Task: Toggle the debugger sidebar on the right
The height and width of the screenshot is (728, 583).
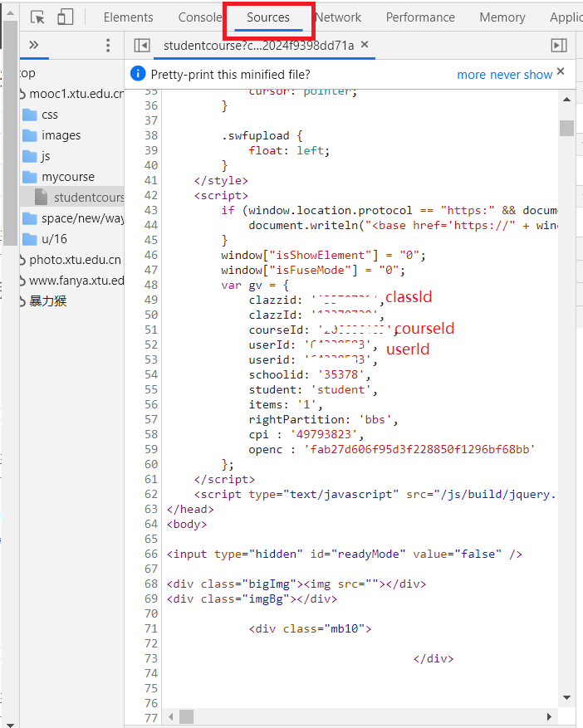Action: (559, 46)
